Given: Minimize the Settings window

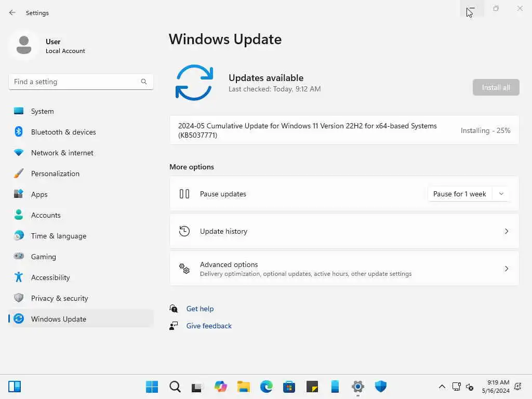Looking at the screenshot, I should point(472,8).
